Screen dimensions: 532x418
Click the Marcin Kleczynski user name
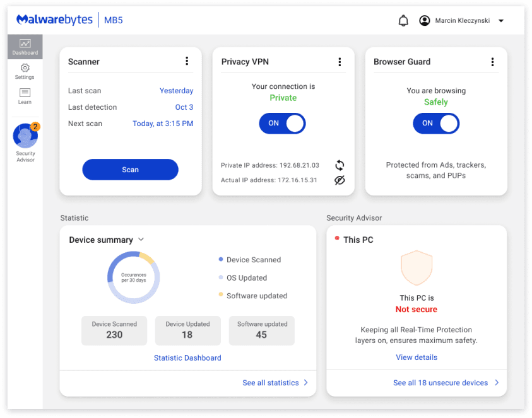463,21
